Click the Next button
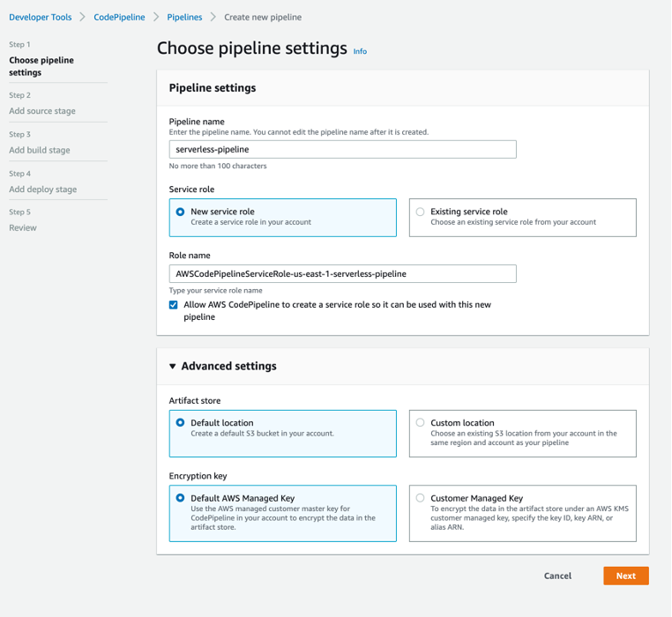Image resolution: width=672 pixels, height=617 pixels. 625,576
